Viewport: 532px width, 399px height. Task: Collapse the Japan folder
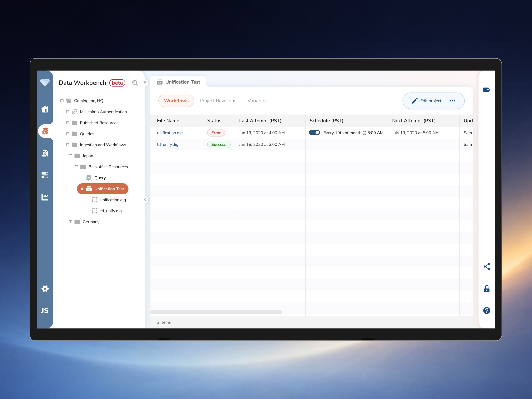pos(70,156)
